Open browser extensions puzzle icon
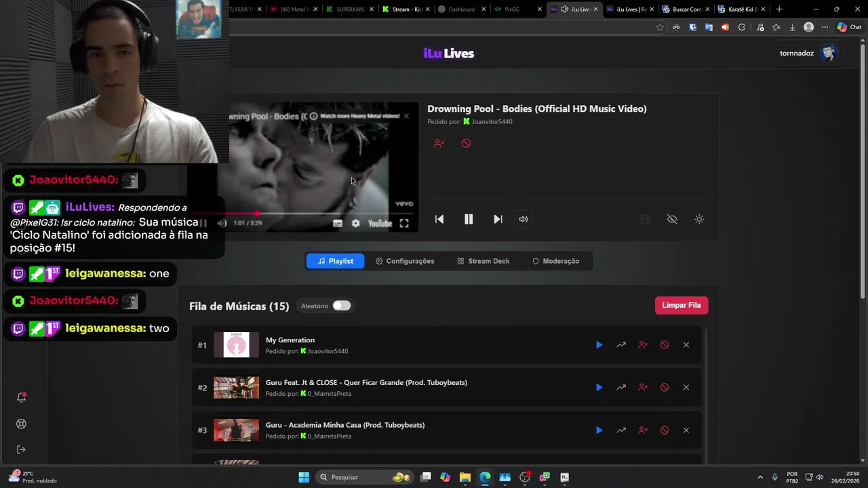The image size is (868, 488). (741, 27)
